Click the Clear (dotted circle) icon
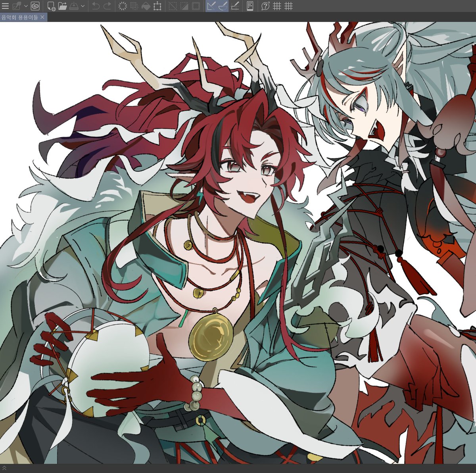 123,6
